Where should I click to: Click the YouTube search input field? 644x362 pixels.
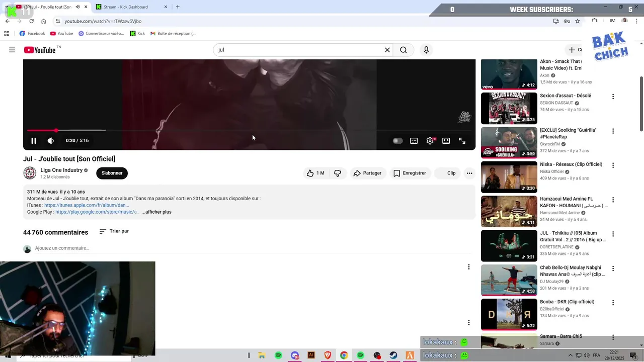[x=299, y=50]
